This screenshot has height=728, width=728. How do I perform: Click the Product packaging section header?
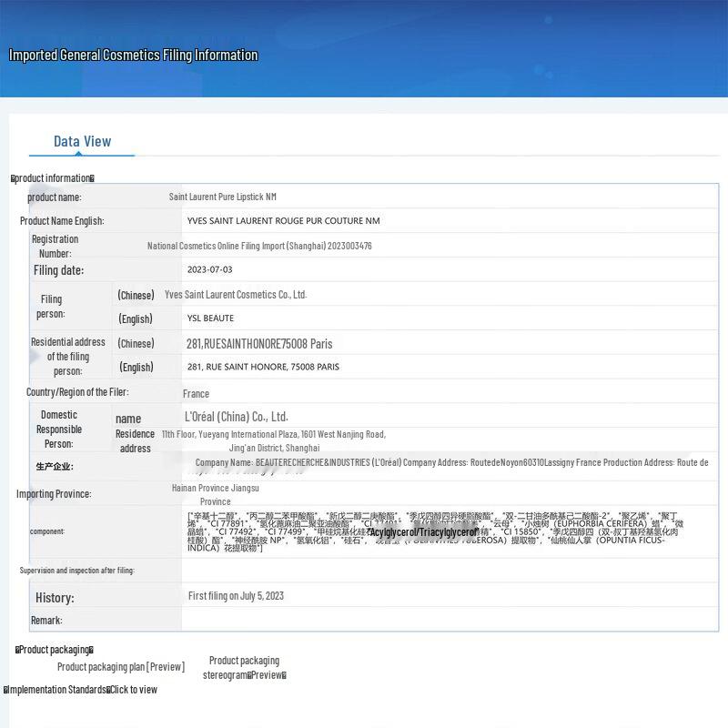pos(55,650)
